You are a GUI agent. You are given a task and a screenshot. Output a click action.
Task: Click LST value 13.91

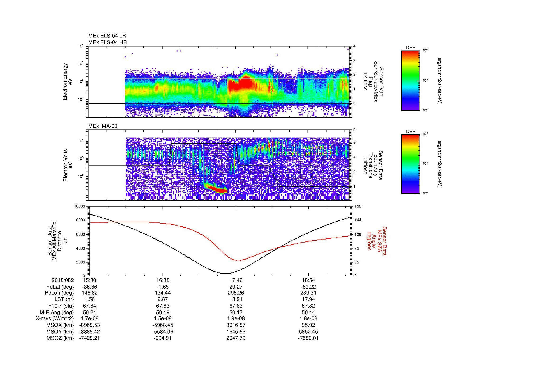(x=236, y=300)
